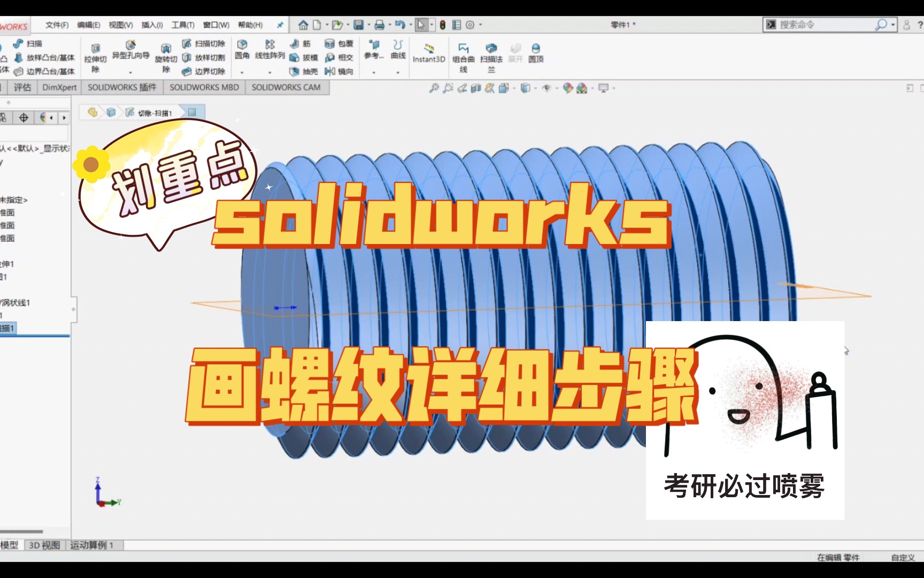Open the 3D 视图 bottom tab
This screenshot has width=924, height=578.
click(x=44, y=545)
